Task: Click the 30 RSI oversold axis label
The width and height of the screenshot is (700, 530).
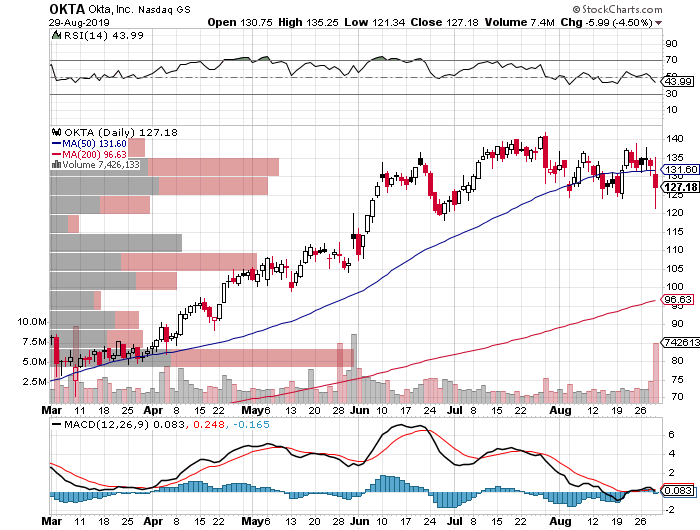Action: (x=671, y=93)
